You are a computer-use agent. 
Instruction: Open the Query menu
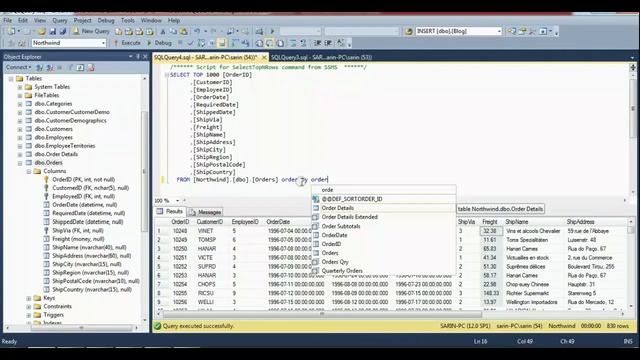pyautogui.click(x=60, y=20)
